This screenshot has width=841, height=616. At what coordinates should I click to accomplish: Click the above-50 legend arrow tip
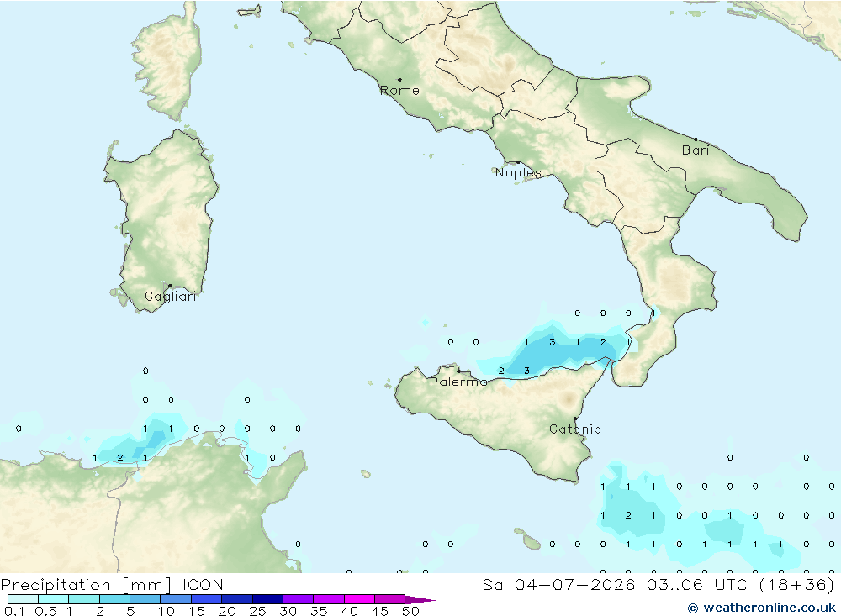pos(420,600)
